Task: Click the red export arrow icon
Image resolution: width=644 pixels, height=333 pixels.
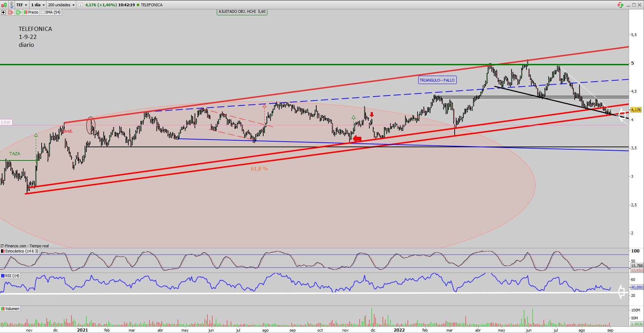Action: (10, 12)
